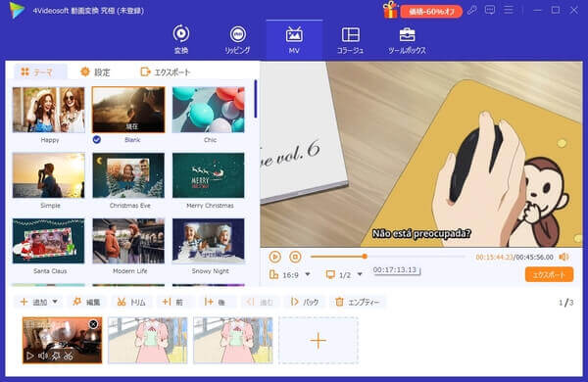588x382 pixels.
Task: Click the エンプティー empty trash button
Action: pos(358,302)
